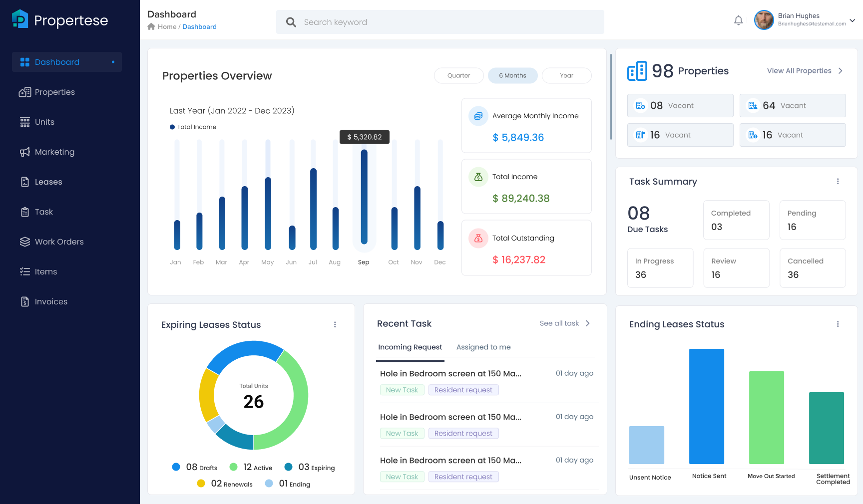Select the Invoices sidebar icon
863x504 pixels.
(25, 301)
